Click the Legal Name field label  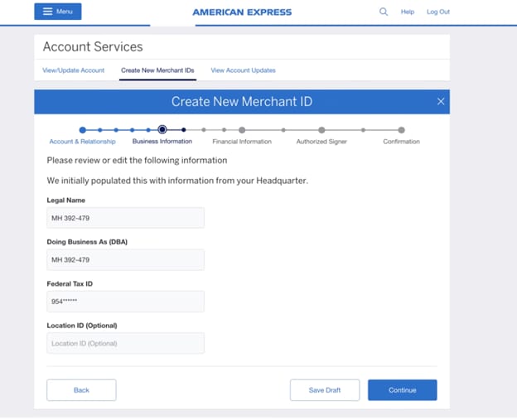pos(66,200)
